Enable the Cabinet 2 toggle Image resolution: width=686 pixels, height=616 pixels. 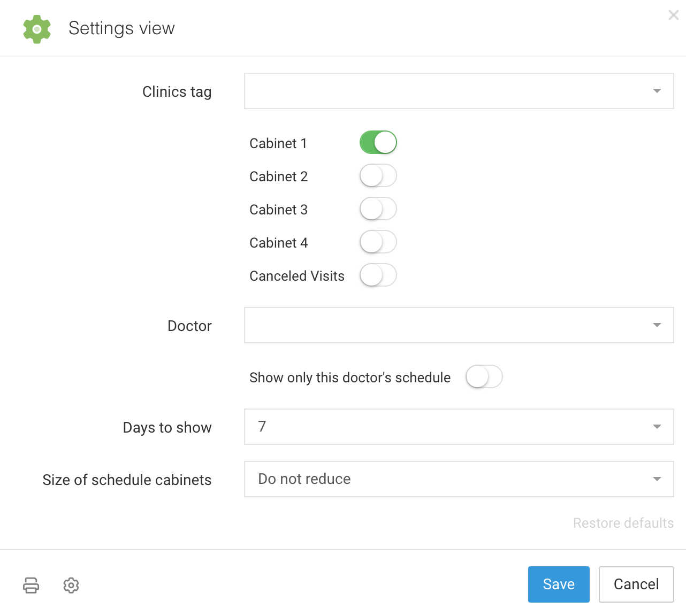pos(378,176)
